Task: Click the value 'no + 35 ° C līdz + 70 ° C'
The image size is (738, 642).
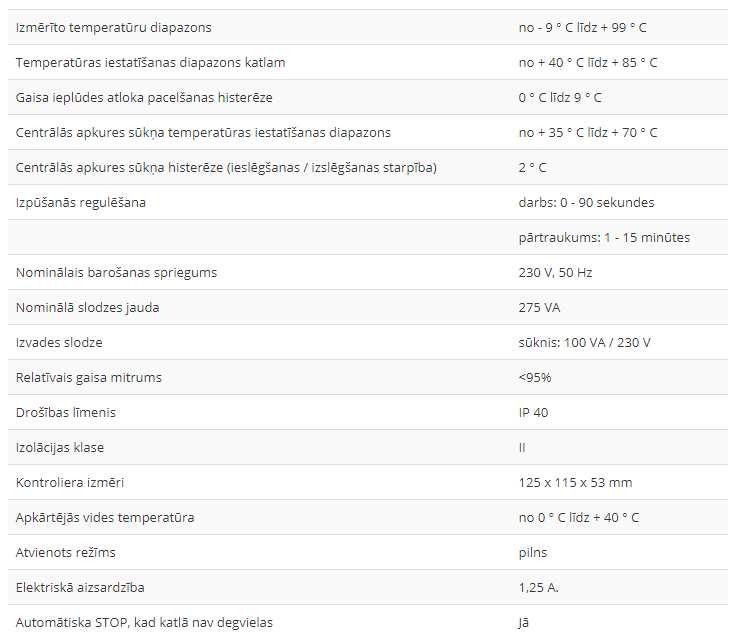Action: click(x=588, y=132)
